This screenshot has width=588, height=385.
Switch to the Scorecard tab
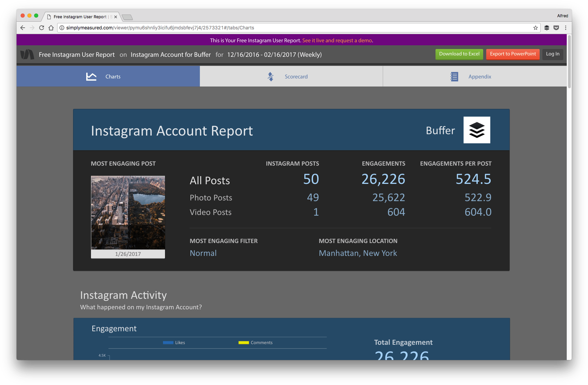point(296,76)
